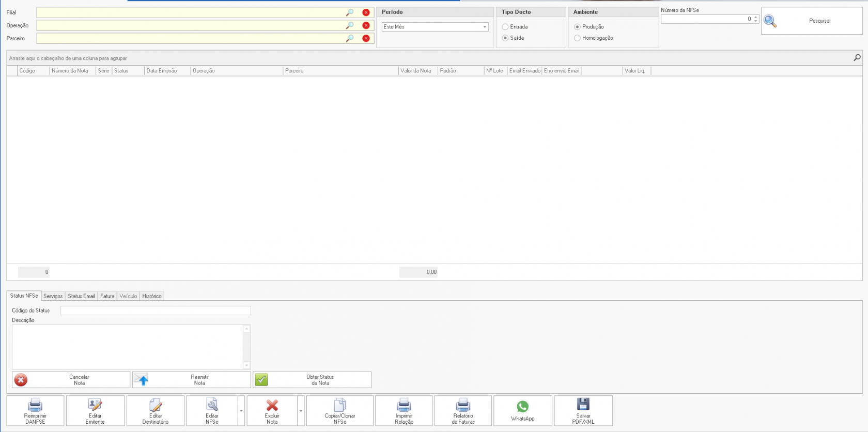Image resolution: width=868 pixels, height=432 pixels.
Task: Open the Histórico tab
Action: [x=152, y=296]
